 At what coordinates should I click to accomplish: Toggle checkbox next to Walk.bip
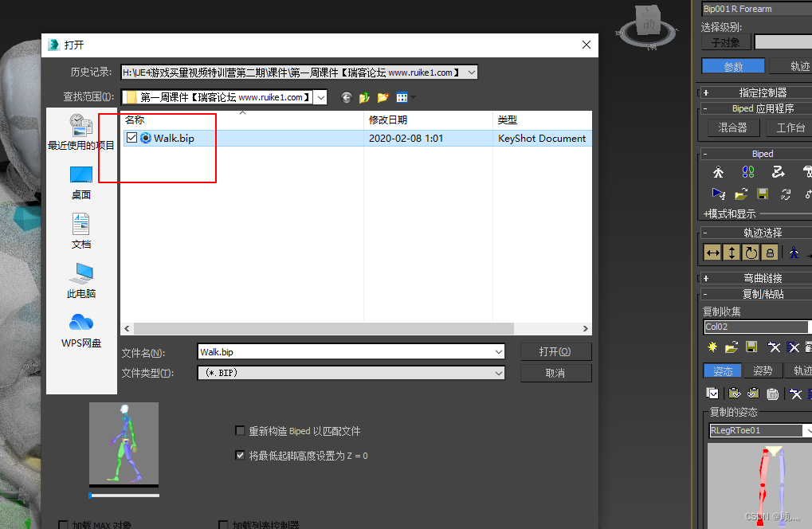pyautogui.click(x=132, y=138)
